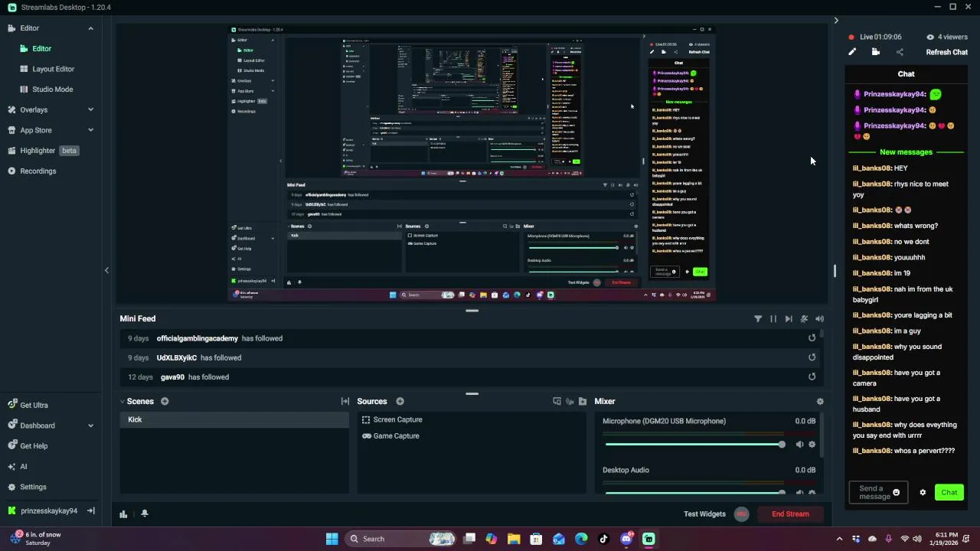
Task: Collapse the Editor sidebar group
Action: tap(90, 28)
